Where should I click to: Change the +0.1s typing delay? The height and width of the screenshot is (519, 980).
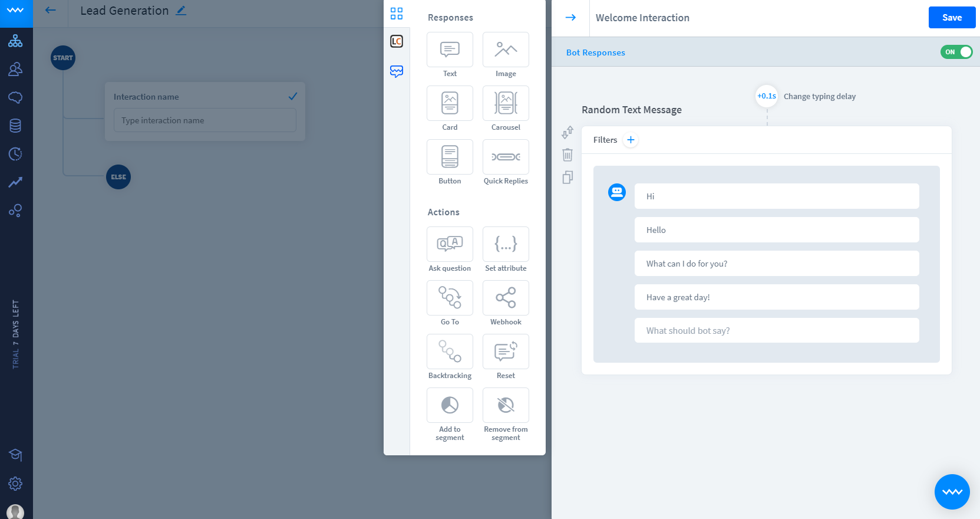point(767,96)
